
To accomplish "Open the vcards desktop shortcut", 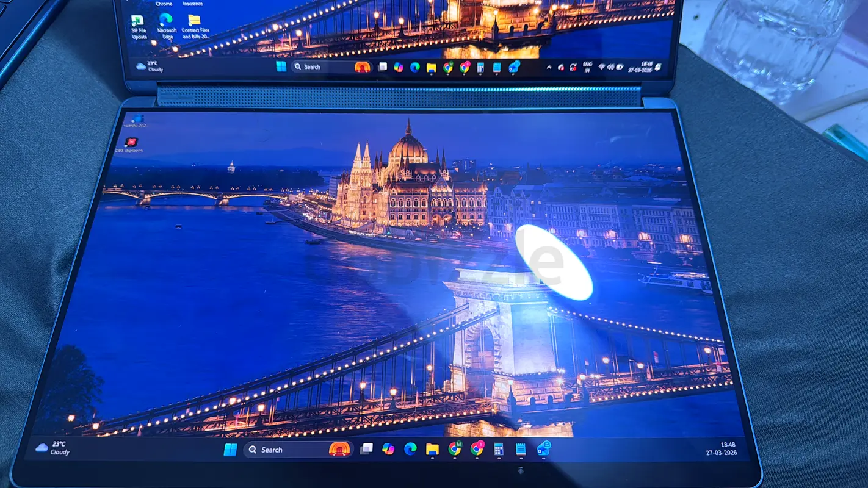I will (136, 118).
